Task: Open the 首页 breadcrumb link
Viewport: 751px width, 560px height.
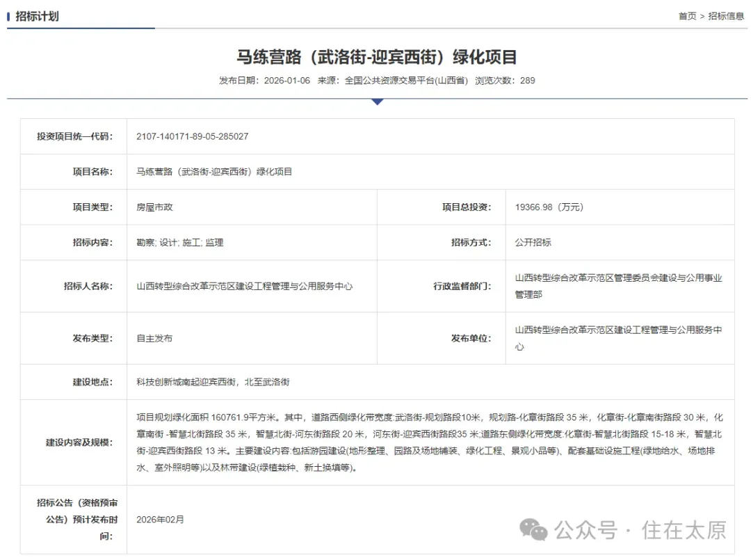Action: (x=687, y=16)
